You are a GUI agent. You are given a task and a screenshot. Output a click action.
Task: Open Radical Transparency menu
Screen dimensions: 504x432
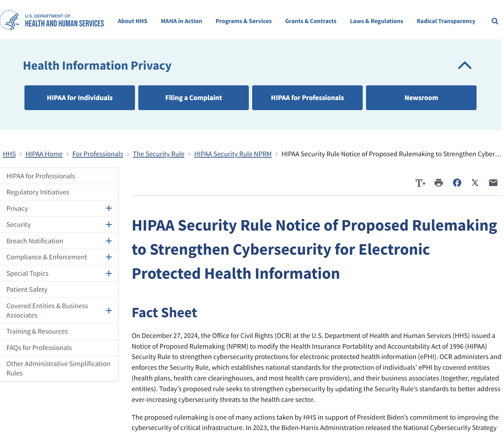(x=446, y=21)
